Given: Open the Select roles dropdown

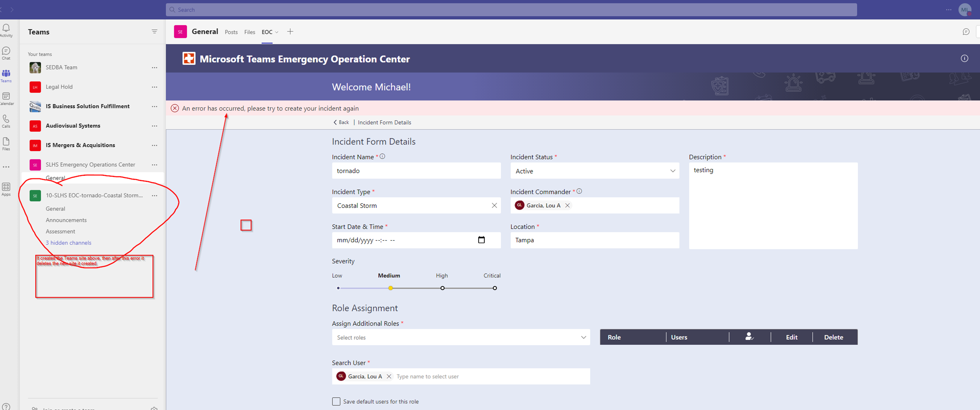Looking at the screenshot, I should pos(583,337).
